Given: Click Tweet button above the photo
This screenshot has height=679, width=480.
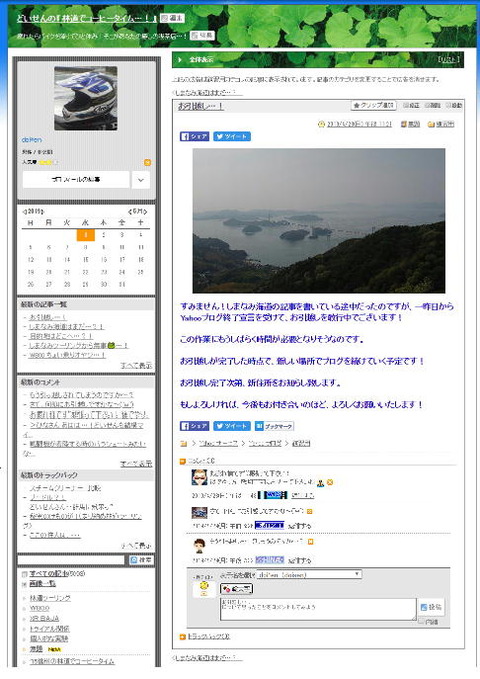Looking at the screenshot, I should [232, 136].
